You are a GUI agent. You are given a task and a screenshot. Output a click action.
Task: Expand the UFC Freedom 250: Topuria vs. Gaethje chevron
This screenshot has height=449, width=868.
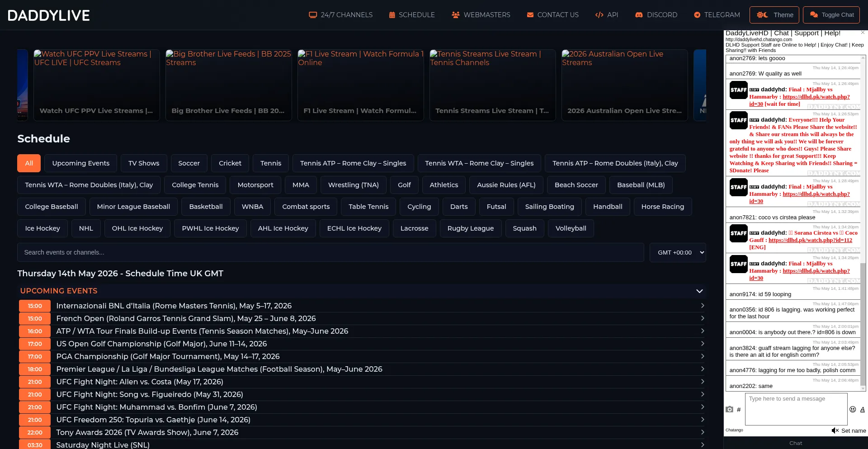point(703,420)
